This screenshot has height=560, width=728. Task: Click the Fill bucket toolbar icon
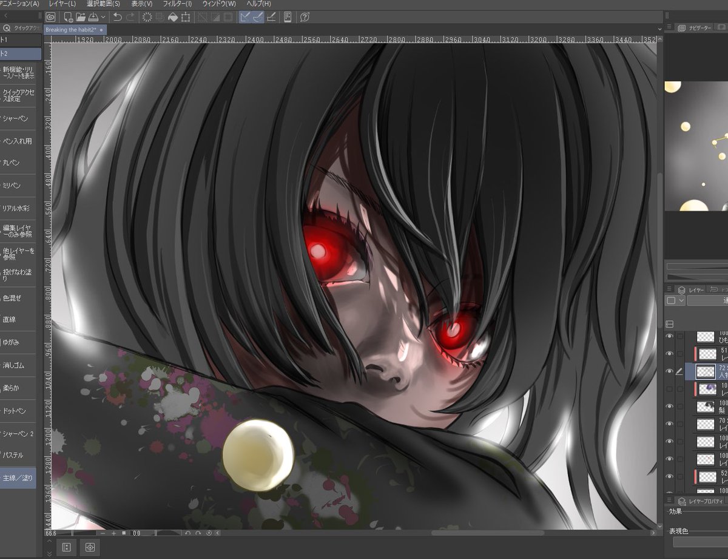pyautogui.click(x=172, y=17)
